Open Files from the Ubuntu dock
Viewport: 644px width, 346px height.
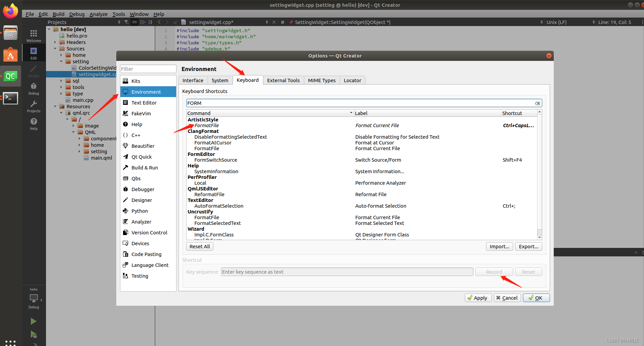tap(10, 33)
